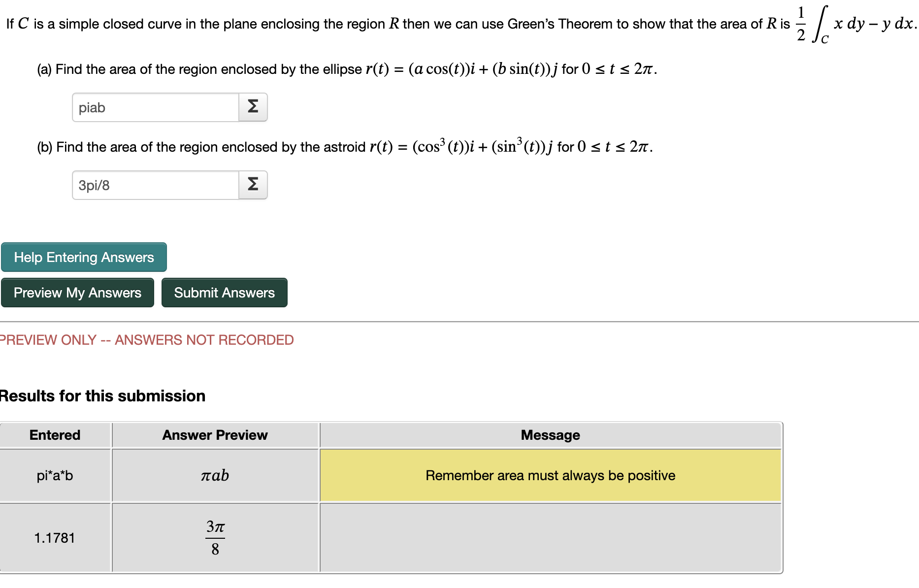Click Submit Answers

[224, 293]
